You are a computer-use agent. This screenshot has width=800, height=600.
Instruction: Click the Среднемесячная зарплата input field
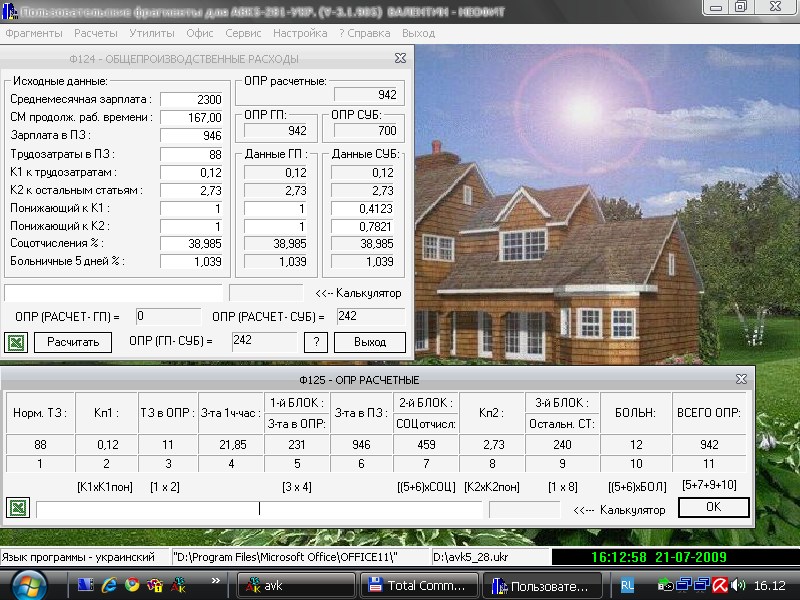click(x=195, y=100)
